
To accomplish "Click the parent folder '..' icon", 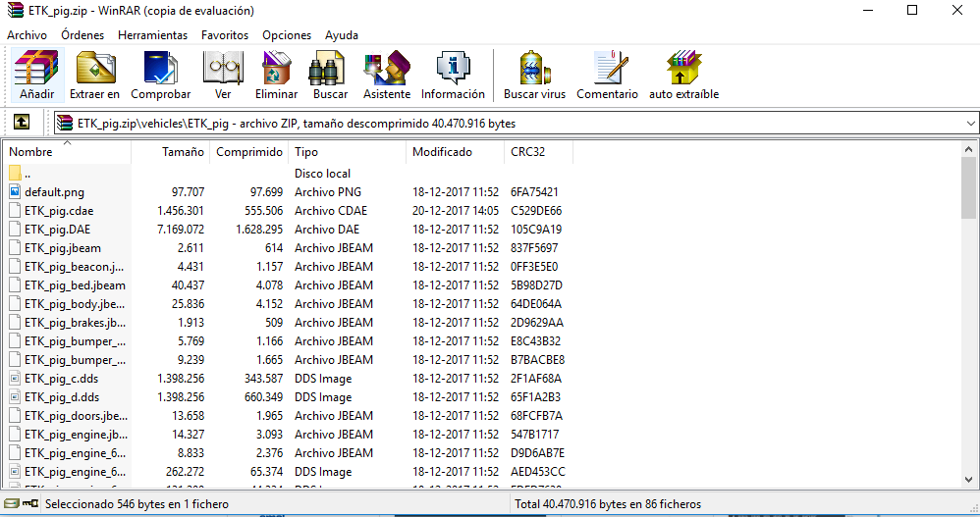I will point(15,173).
